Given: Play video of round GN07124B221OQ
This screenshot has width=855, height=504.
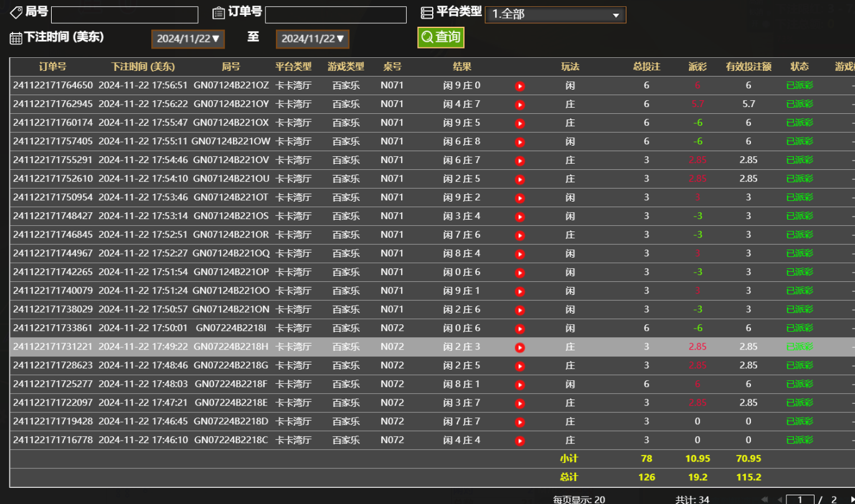Looking at the screenshot, I should pyautogui.click(x=520, y=254).
